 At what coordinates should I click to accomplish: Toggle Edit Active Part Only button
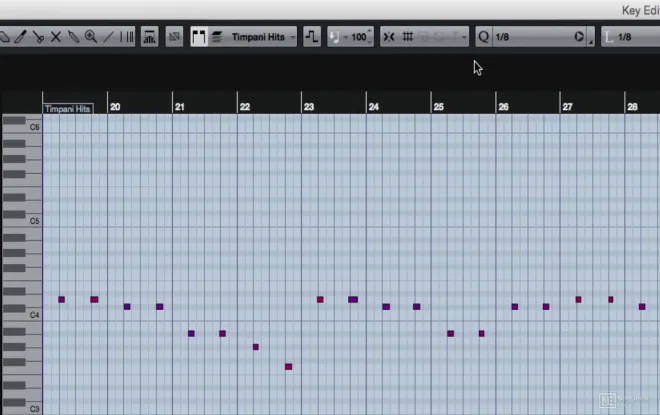point(217,37)
